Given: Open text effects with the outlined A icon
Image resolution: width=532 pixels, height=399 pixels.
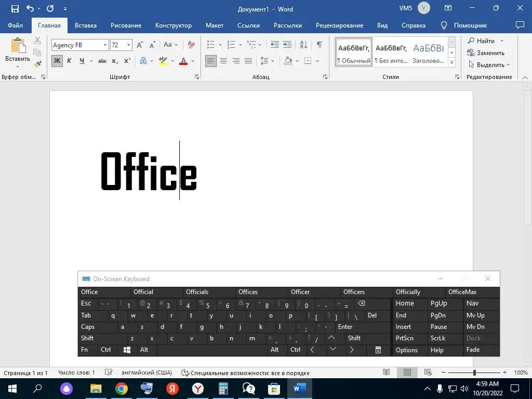Looking at the screenshot, I should pyautogui.click(x=143, y=61).
